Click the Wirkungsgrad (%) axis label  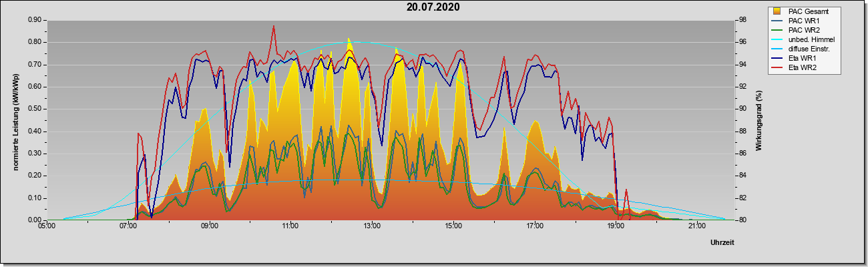(x=759, y=120)
